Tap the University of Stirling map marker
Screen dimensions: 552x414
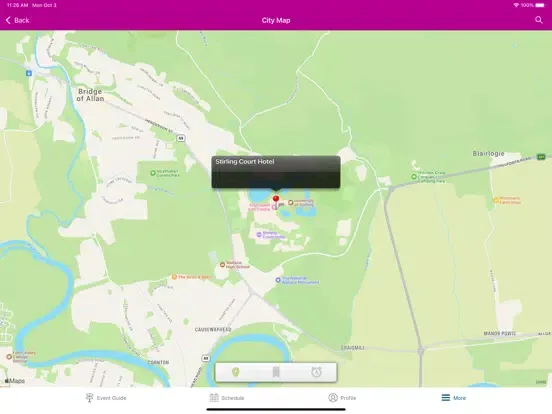click(x=291, y=202)
